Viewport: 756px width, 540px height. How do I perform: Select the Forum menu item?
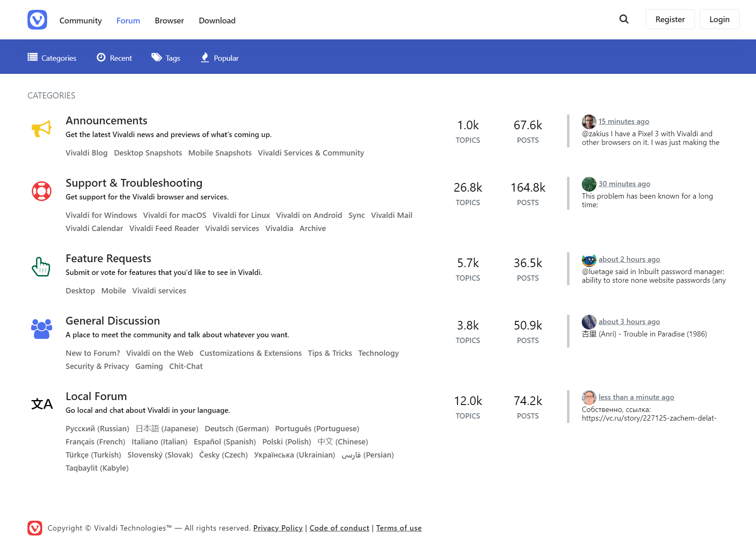tap(128, 21)
